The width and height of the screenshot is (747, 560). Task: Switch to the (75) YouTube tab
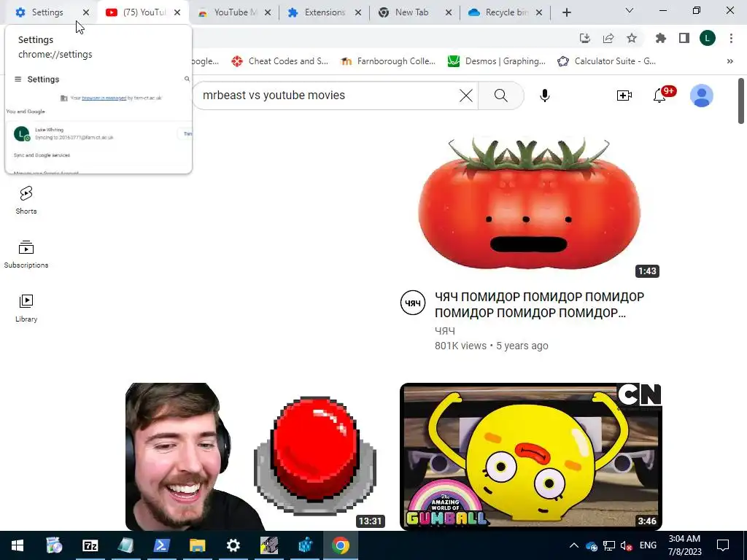[144, 12]
